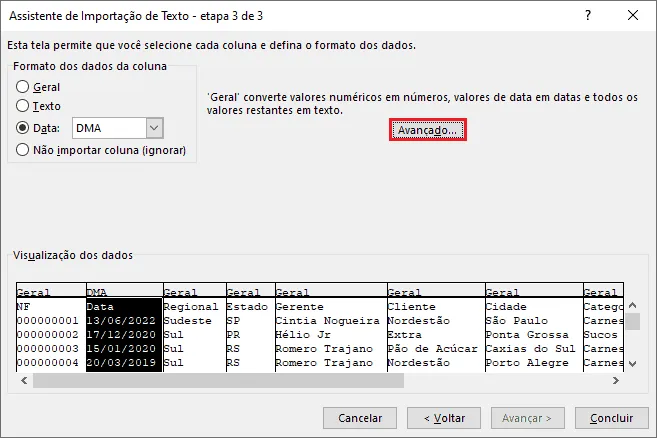Click the Sudeste cell
Image resolution: width=657 pixels, height=438 pixels.
(187, 321)
